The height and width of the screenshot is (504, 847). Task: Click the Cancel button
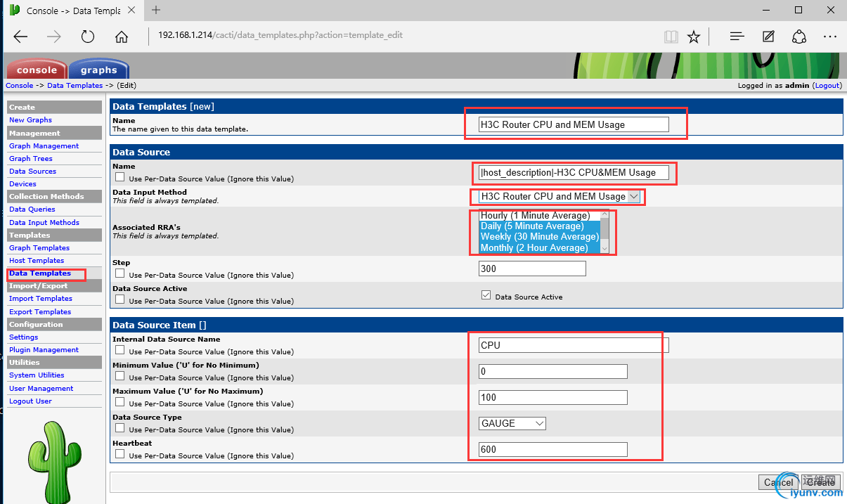tap(778, 482)
